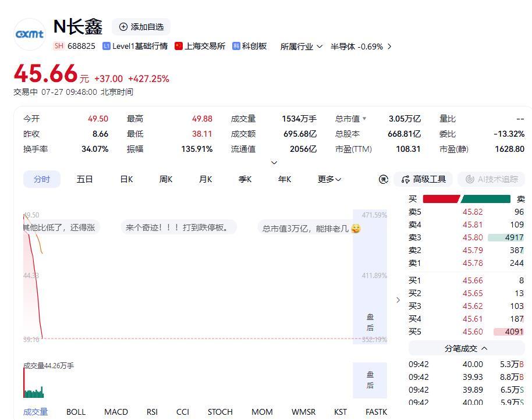
Task: Open Level1基础行情 quote level info
Action: pyautogui.click(x=135, y=46)
